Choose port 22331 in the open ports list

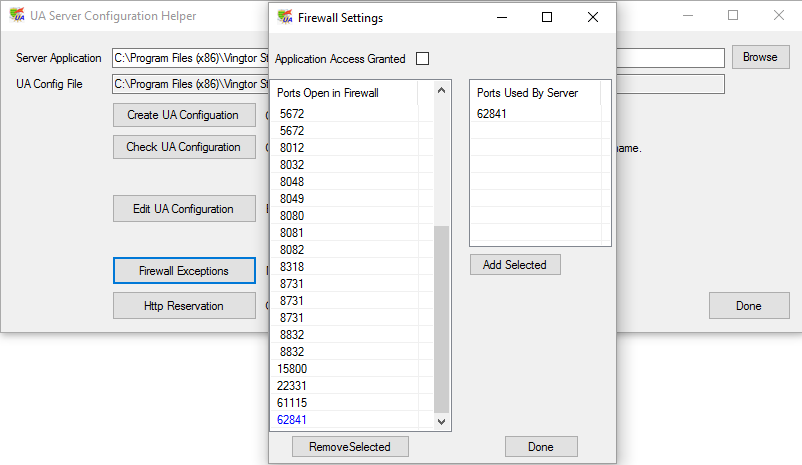[294, 386]
